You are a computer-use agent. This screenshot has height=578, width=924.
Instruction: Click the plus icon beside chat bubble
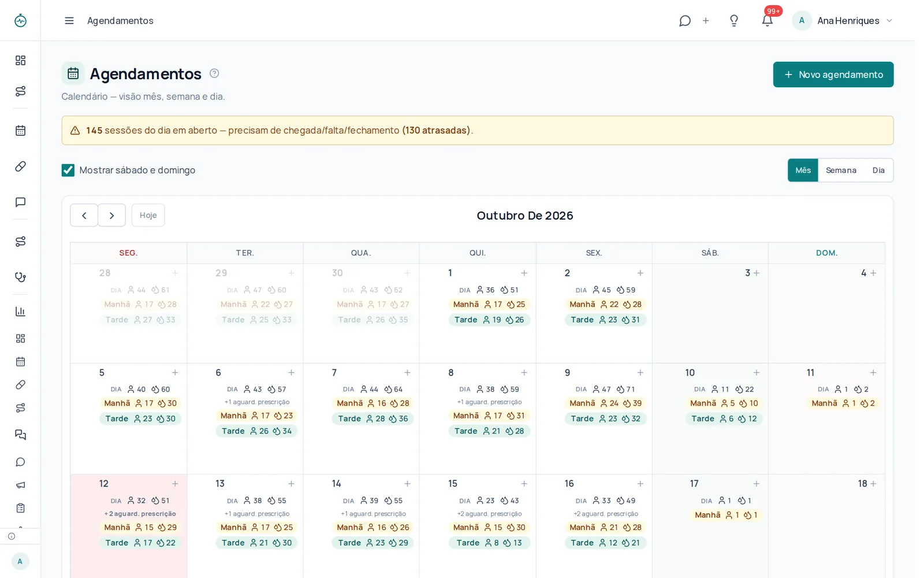coord(706,21)
